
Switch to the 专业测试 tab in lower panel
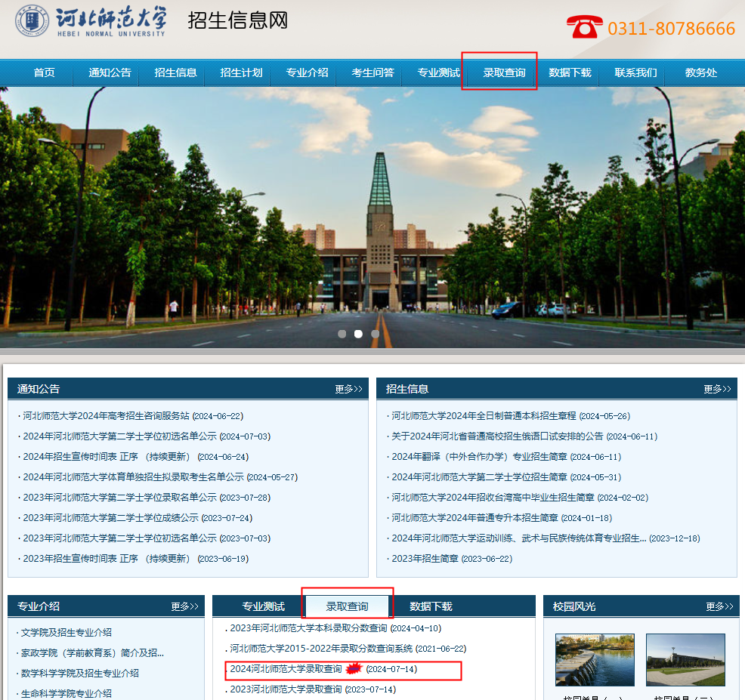pyautogui.click(x=264, y=605)
